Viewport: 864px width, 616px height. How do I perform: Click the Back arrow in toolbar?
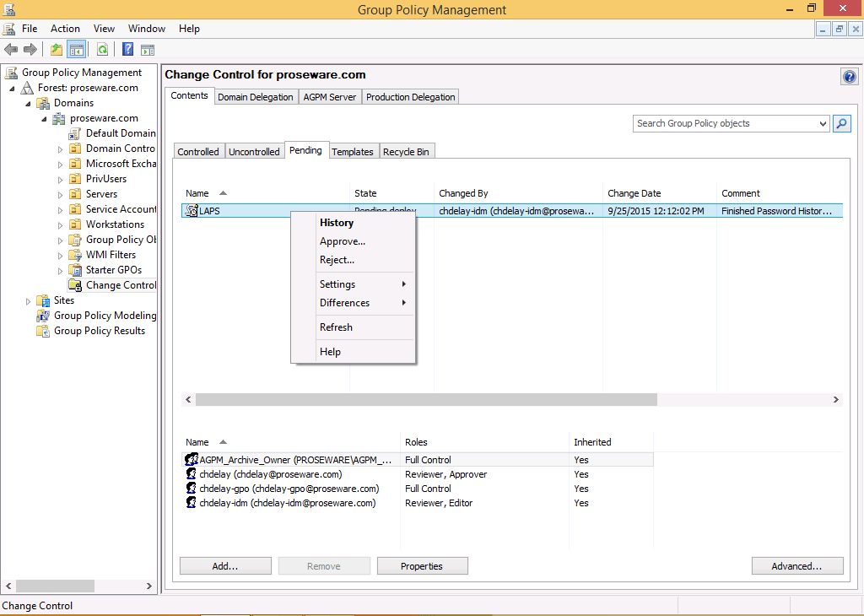pyautogui.click(x=11, y=50)
